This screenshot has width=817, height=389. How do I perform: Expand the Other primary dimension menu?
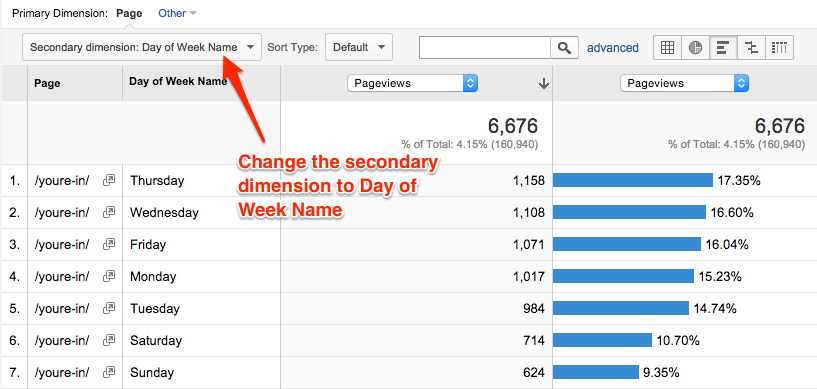177,13
